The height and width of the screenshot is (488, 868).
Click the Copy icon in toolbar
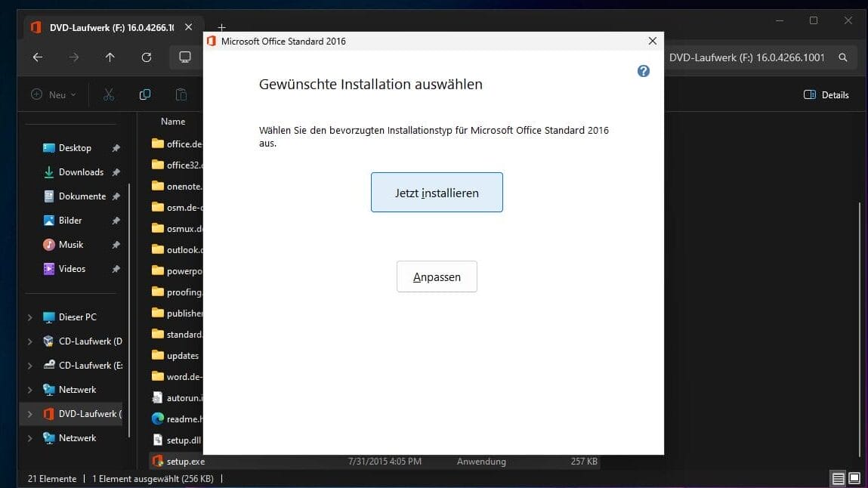(145, 94)
